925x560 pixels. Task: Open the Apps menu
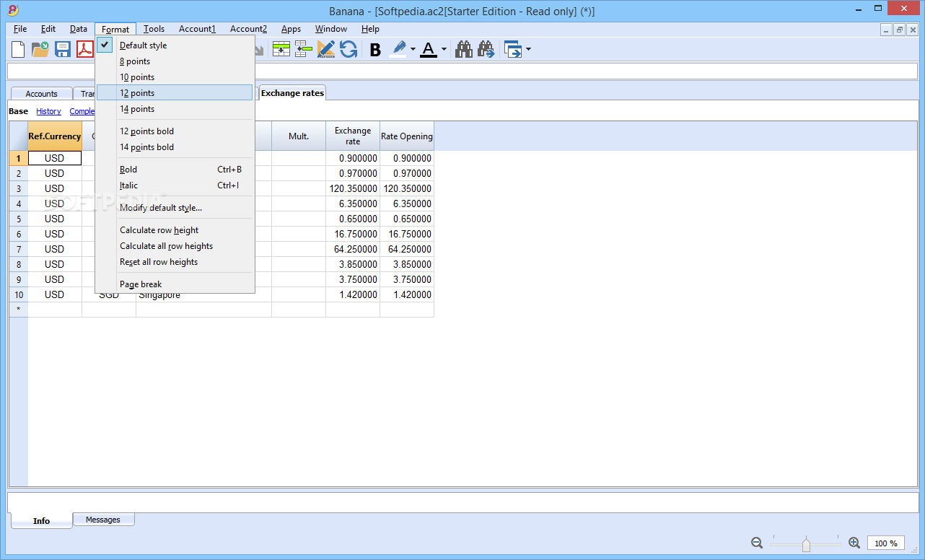pos(291,29)
